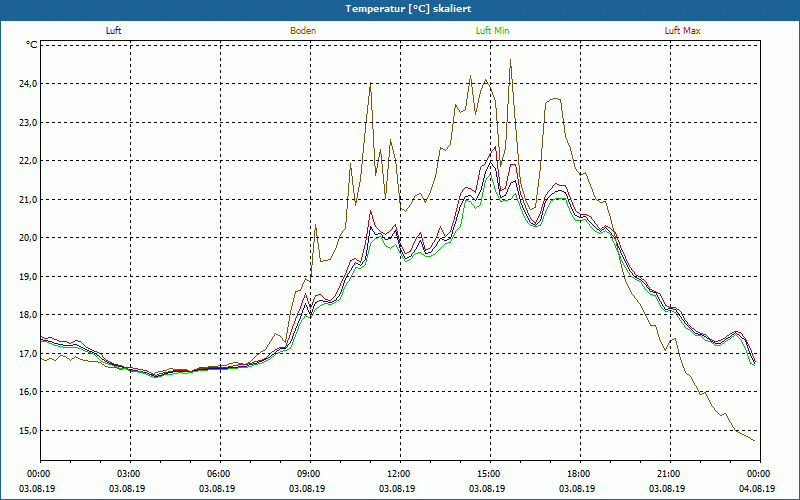Click the 12:00 time axis label

click(398, 474)
